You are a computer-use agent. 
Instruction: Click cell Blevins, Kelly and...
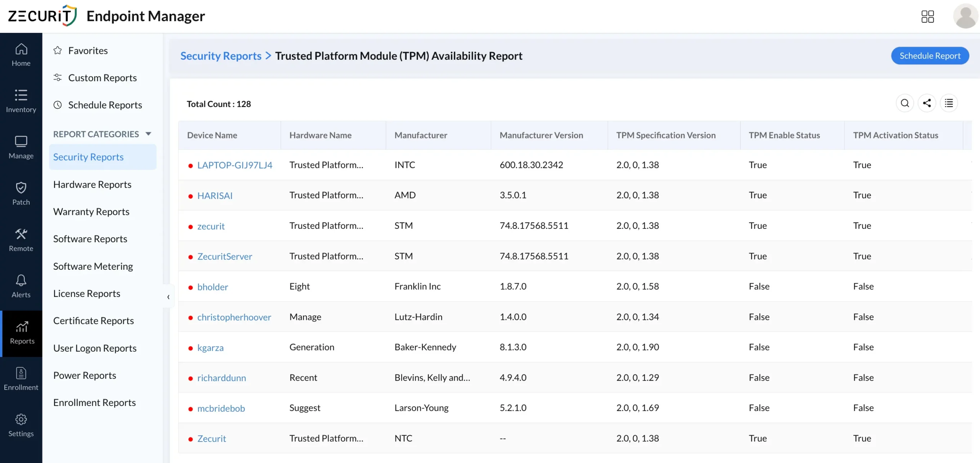[432, 378]
